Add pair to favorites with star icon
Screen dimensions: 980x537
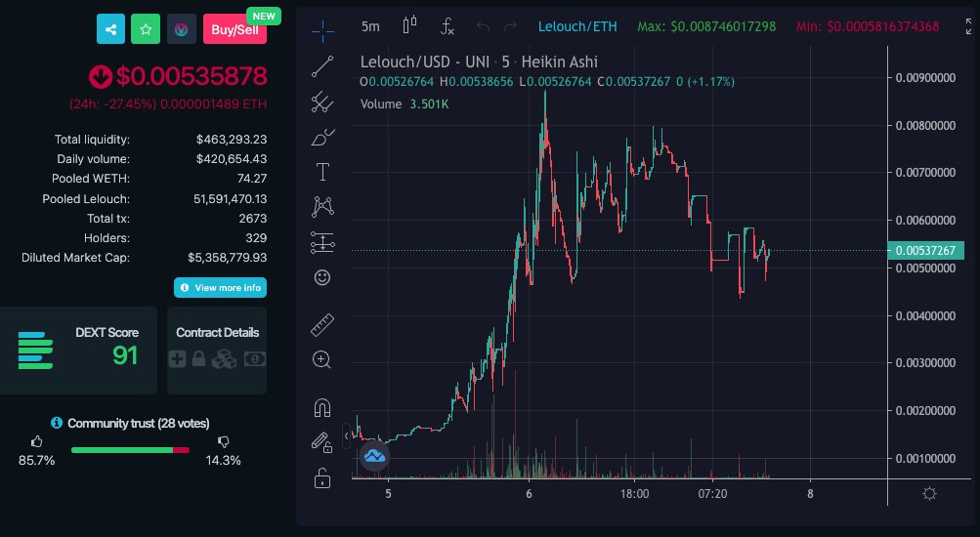click(x=146, y=29)
